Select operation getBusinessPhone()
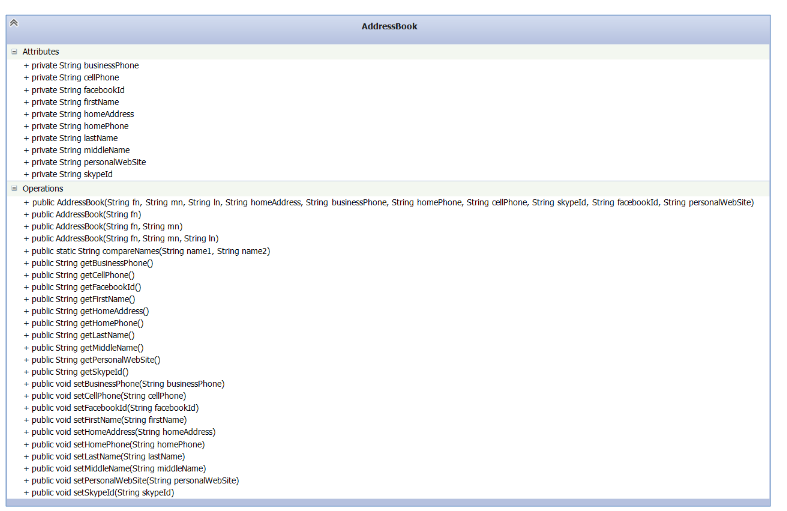This screenshot has height=511, width=787. pos(88,263)
